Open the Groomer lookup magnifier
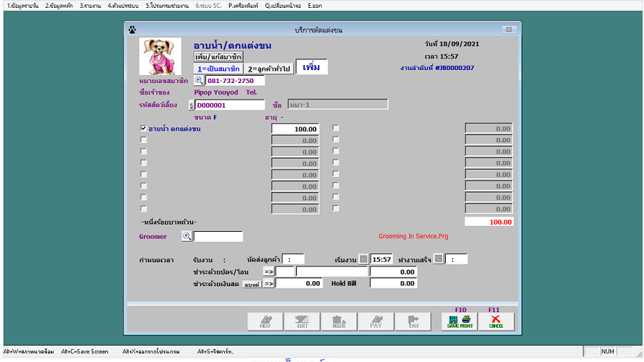The height and width of the screenshot is (362, 644). [x=187, y=236]
